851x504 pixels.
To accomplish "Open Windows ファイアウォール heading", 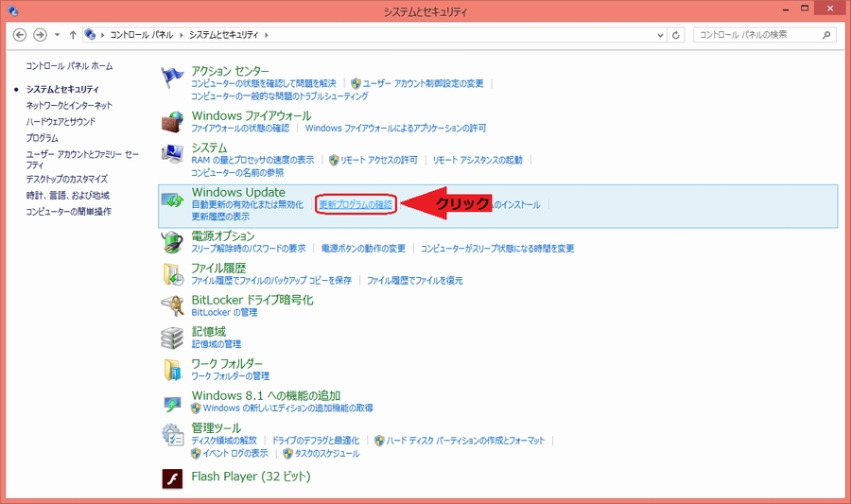I will click(252, 115).
